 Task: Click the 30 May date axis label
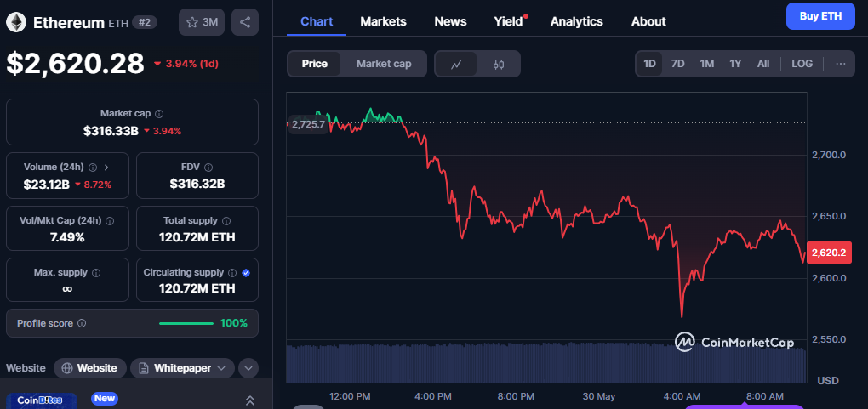pyautogui.click(x=598, y=397)
